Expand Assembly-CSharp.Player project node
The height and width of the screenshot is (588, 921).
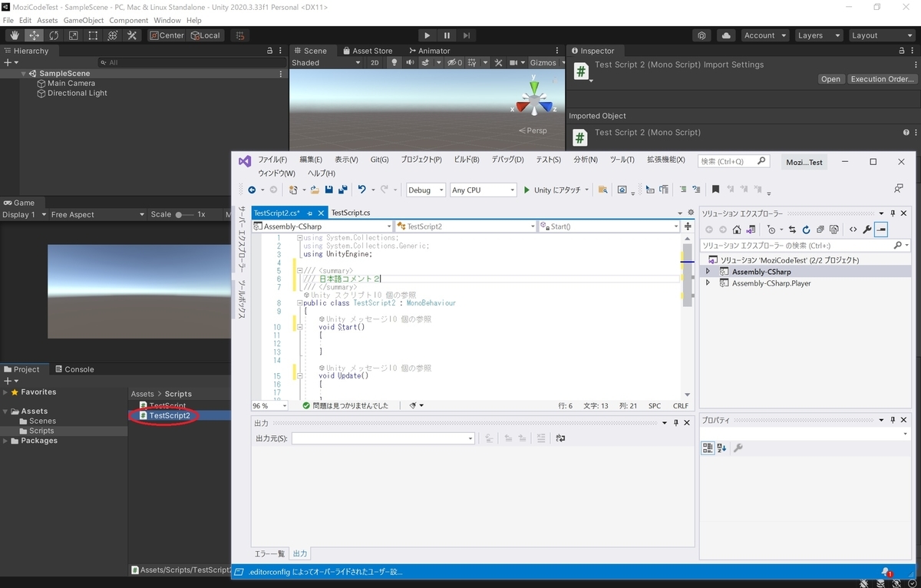tap(708, 283)
